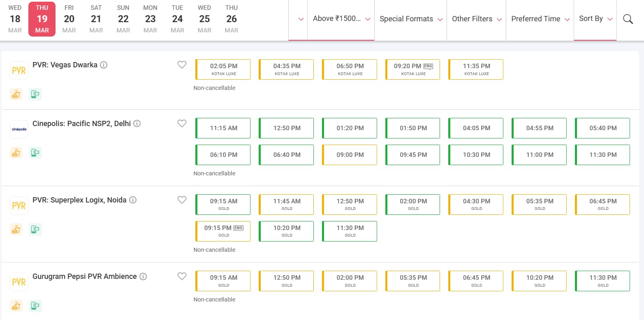The width and height of the screenshot is (644, 320).
Task: Click Non-cancellable text under Superplex Logix Noida
Action: coord(214,250)
